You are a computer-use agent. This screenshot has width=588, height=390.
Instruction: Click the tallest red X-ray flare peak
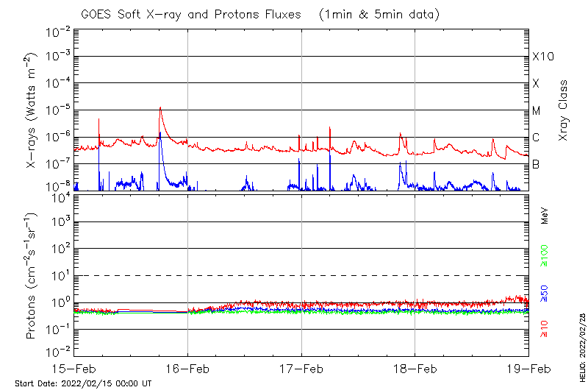tap(160, 108)
